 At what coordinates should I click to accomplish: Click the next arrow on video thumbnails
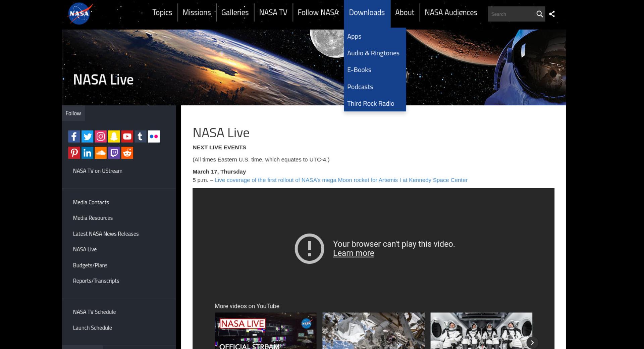532,343
